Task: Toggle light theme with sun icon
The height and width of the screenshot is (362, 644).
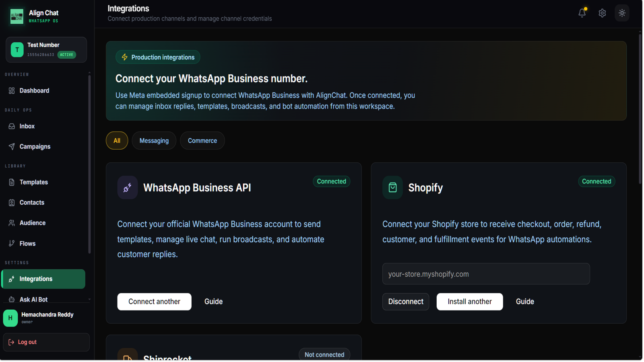Action: (x=622, y=13)
